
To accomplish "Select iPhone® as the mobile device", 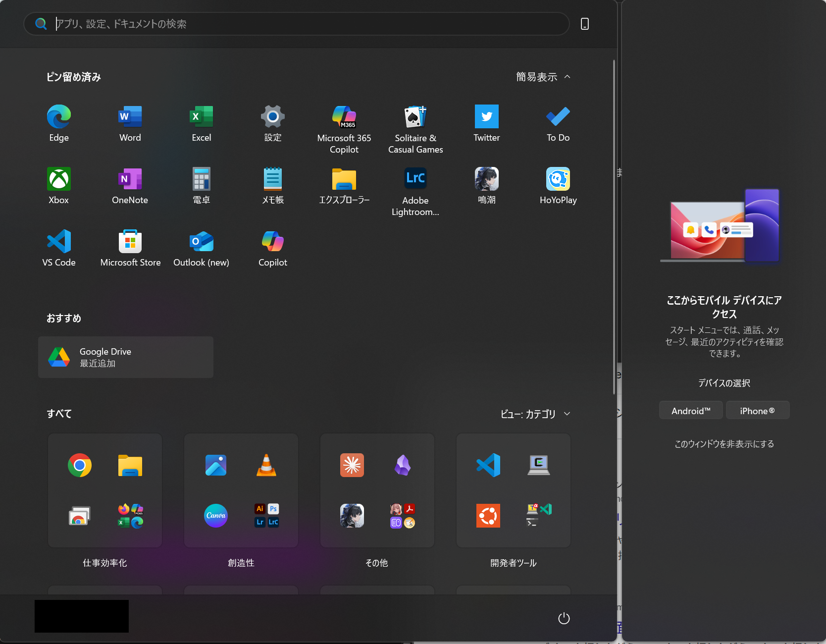I will click(757, 410).
